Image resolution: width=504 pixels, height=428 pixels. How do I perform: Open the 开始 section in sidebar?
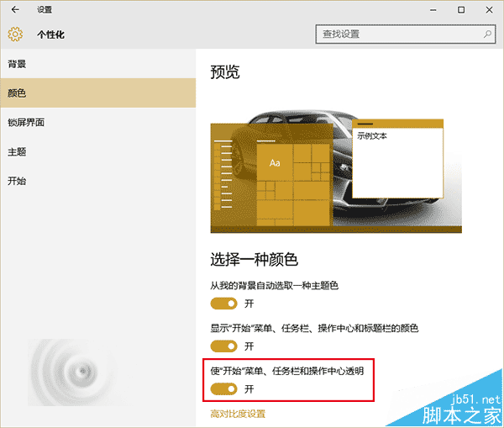[98, 181]
